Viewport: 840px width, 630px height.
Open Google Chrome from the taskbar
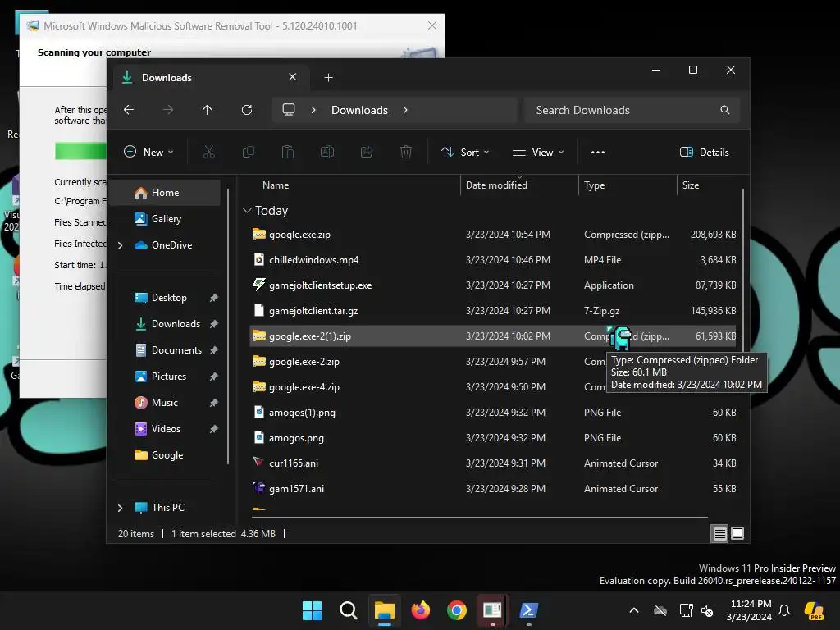pos(456,610)
